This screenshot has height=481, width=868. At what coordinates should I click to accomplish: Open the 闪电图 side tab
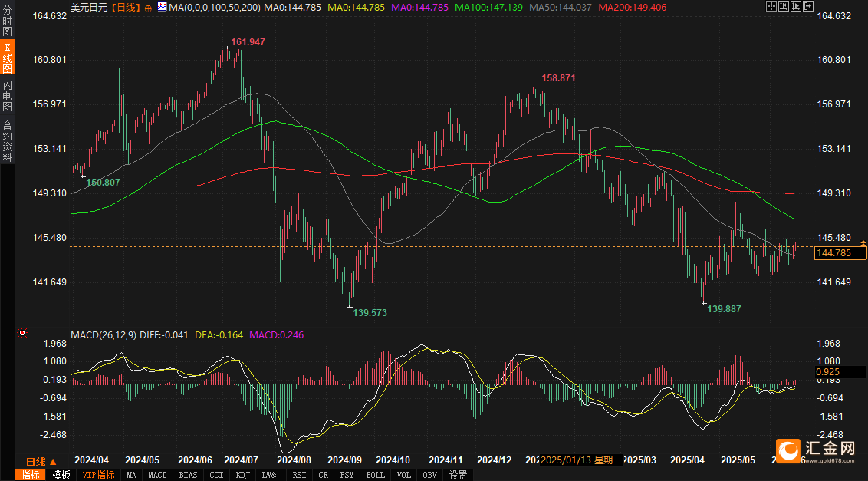click(x=7, y=95)
